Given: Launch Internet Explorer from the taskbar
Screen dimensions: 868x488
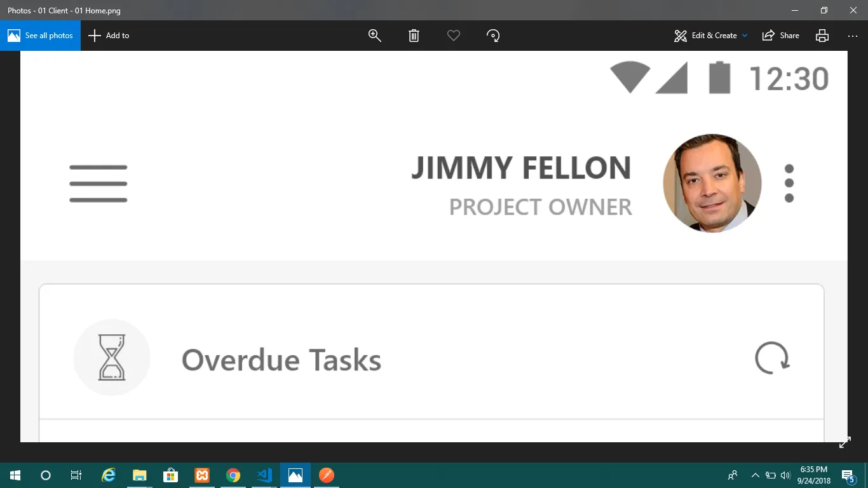Looking at the screenshot, I should click(x=109, y=475).
